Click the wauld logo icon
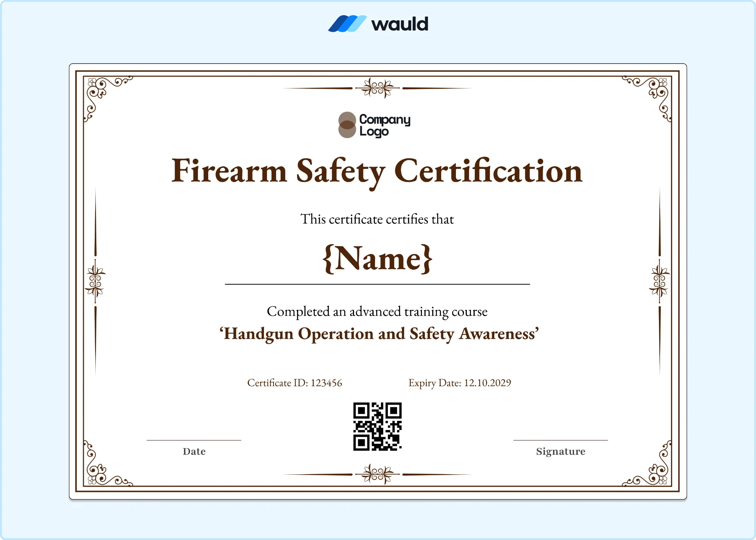 coord(347,24)
